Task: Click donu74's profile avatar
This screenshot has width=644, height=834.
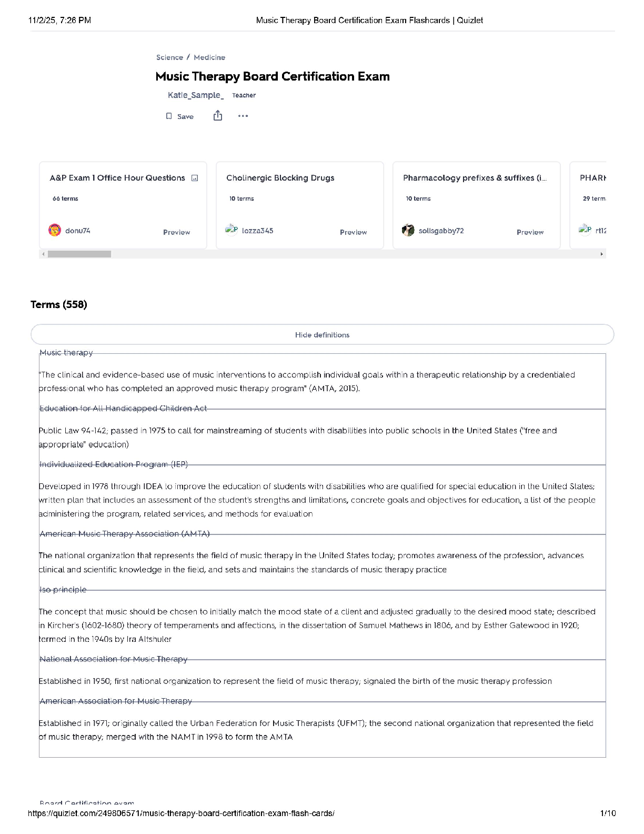Action: (x=55, y=230)
